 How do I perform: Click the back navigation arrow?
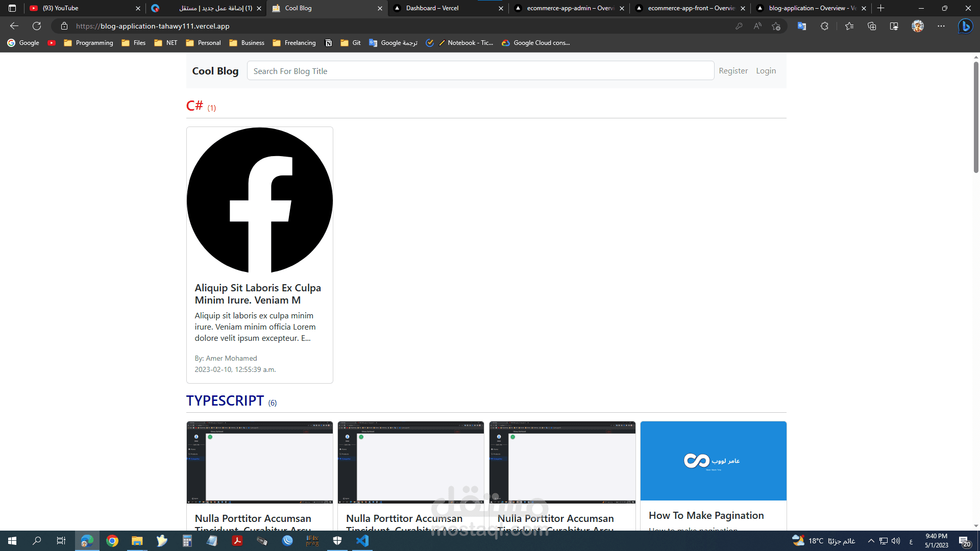point(14,26)
